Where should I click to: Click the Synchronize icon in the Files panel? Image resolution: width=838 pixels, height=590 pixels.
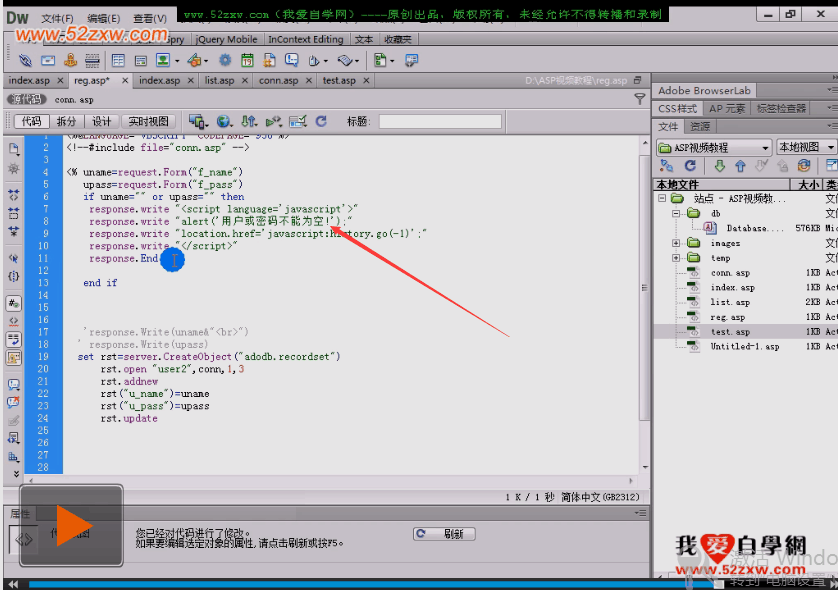[805, 166]
